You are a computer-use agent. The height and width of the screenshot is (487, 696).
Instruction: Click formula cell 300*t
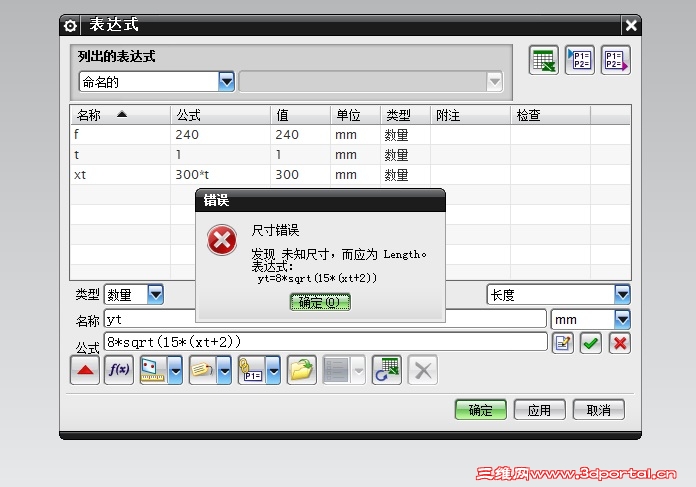point(221,174)
